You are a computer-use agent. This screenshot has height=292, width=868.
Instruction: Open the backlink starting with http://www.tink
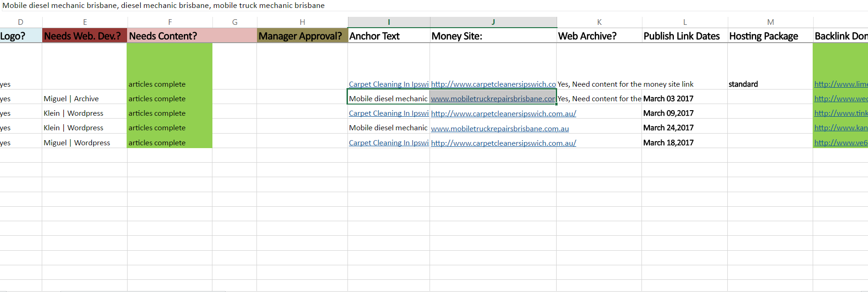[x=840, y=113]
